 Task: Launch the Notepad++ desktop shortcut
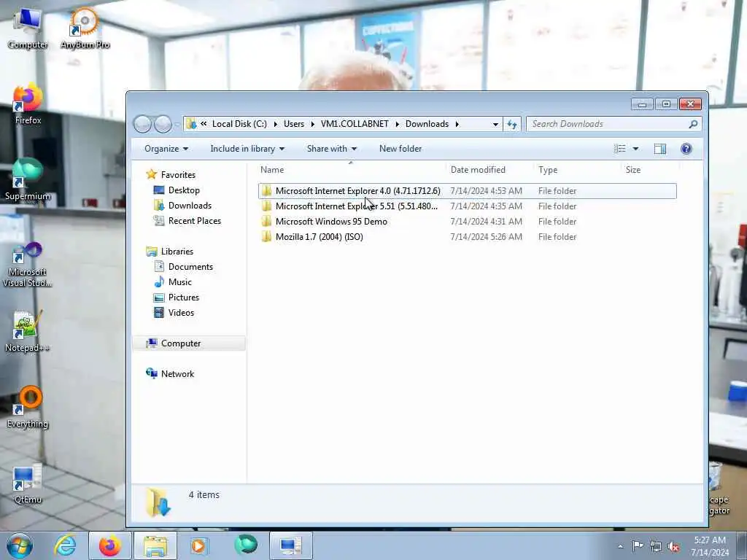(28, 332)
